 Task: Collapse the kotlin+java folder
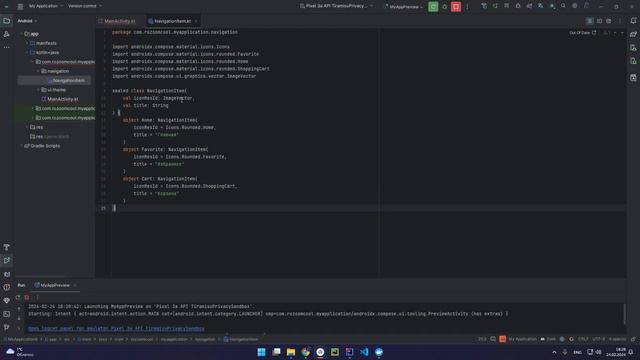click(x=27, y=53)
